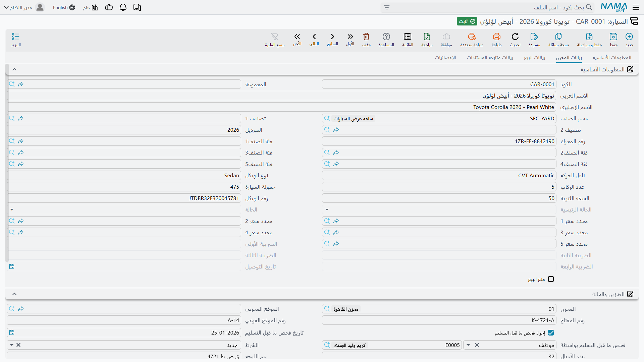
Task: Clear the الشرط value جديد
Action: 18,345
